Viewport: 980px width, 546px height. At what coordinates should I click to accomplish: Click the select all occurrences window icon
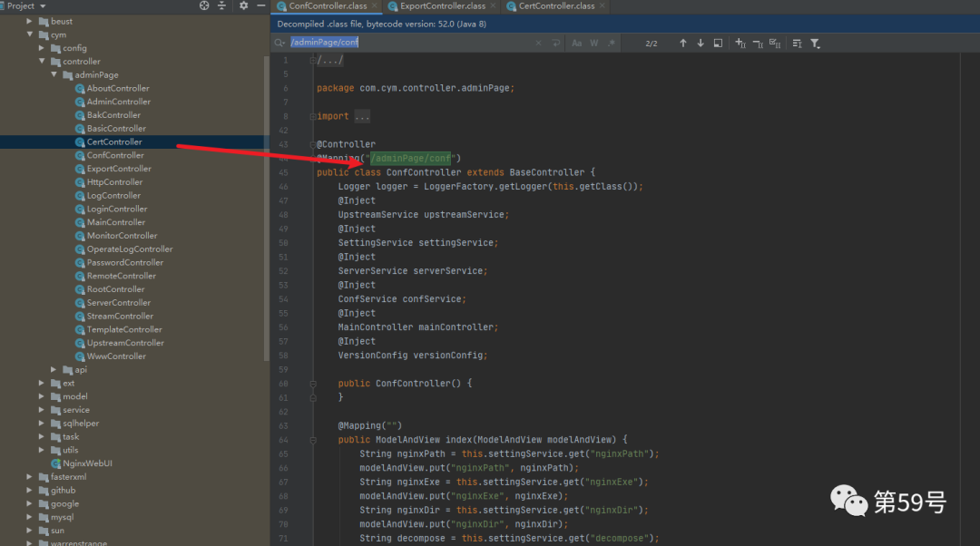point(718,44)
